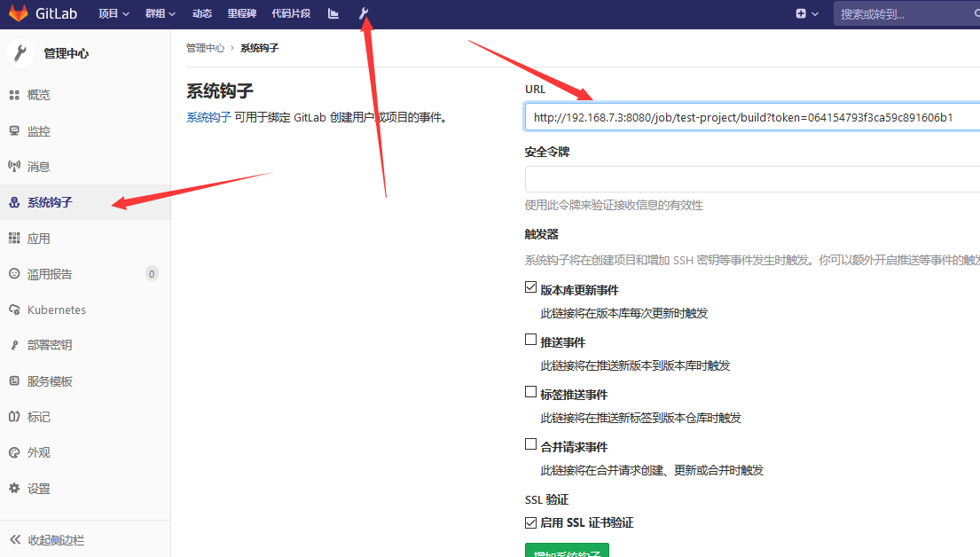Click 系统钩子 link in the description
980x557 pixels.
click(x=208, y=117)
